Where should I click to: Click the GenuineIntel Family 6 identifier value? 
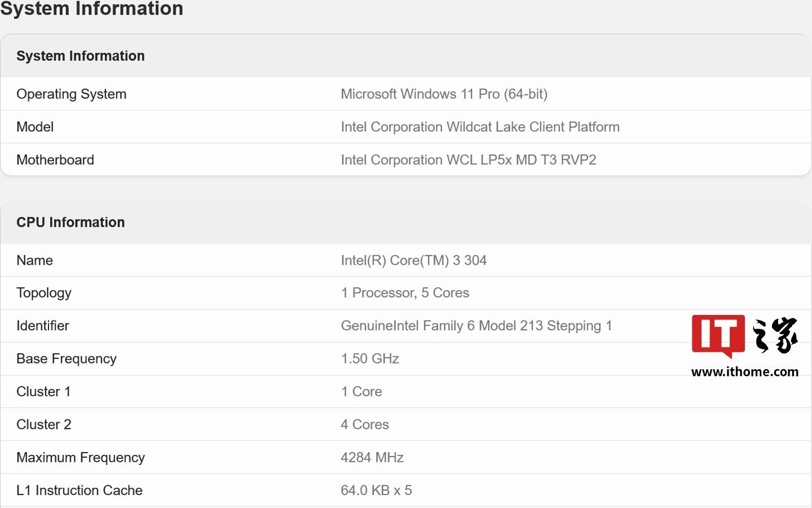(x=476, y=326)
